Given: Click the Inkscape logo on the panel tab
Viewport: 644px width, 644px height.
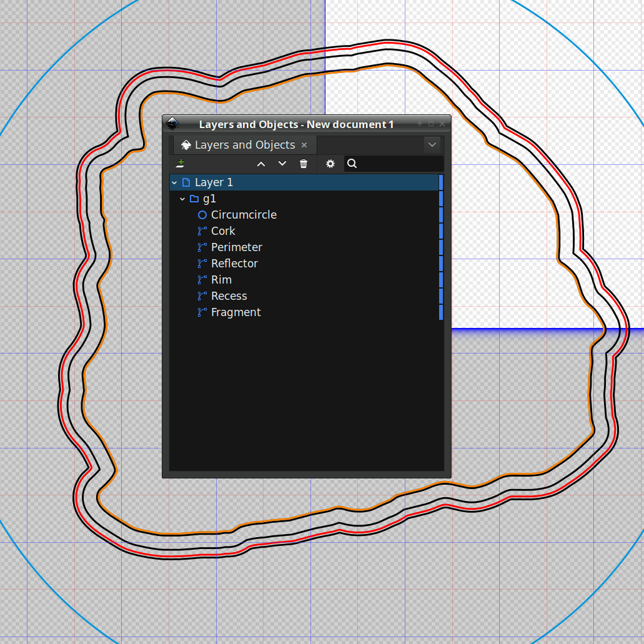Looking at the screenshot, I should coord(186,144).
